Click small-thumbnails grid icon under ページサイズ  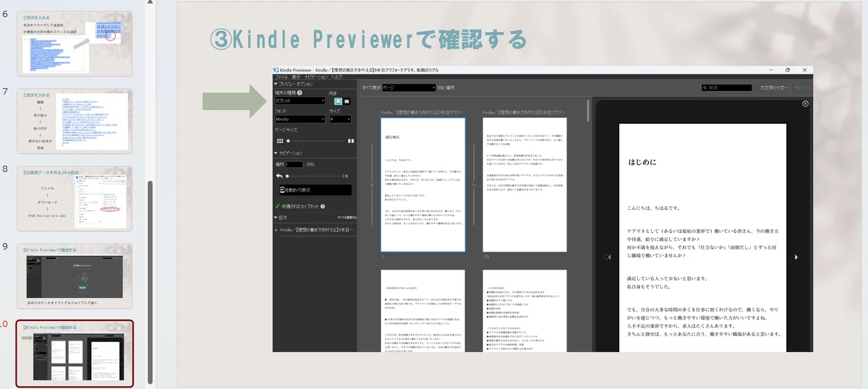click(279, 140)
